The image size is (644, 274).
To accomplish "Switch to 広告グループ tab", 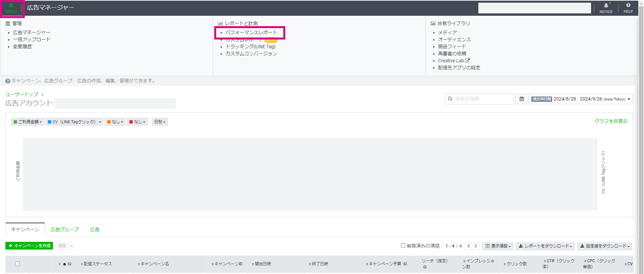I will [64, 229].
